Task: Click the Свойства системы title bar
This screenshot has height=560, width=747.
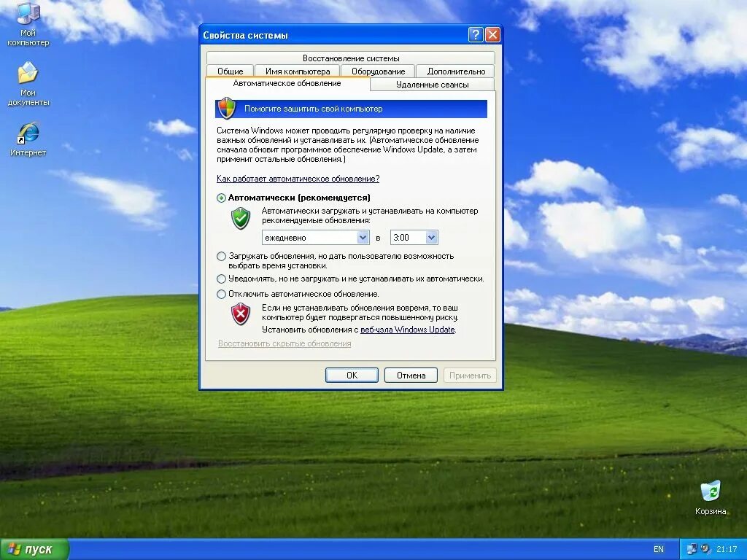Action: 333,35
